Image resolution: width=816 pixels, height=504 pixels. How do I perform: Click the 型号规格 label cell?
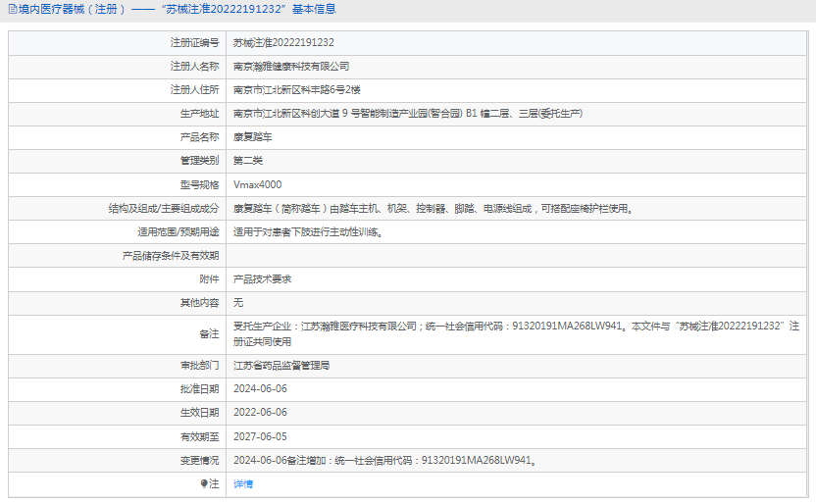[117, 184]
